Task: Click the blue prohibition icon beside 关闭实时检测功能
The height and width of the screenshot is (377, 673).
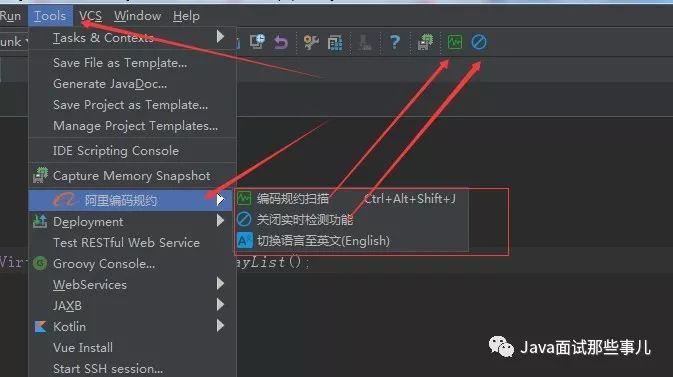Action: [244, 219]
